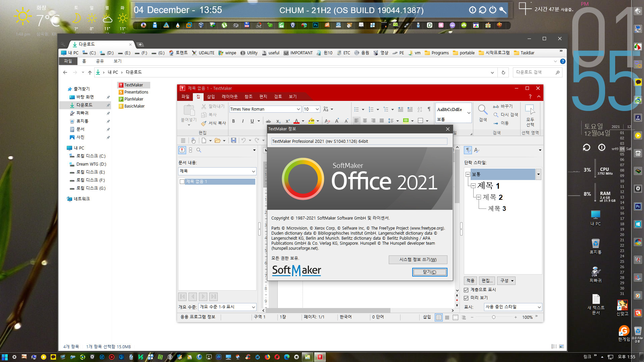Switch to standard page view in status bar
644x362 pixels.
coord(438,317)
